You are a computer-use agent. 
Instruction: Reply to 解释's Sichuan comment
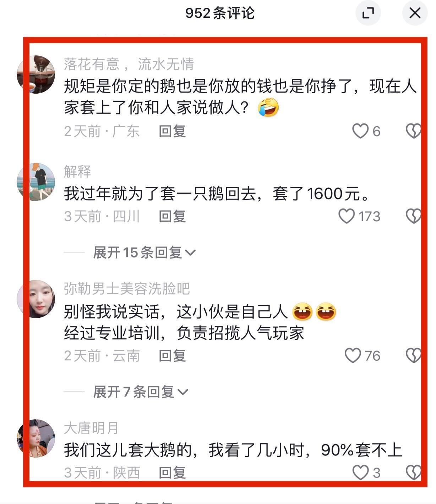click(172, 216)
